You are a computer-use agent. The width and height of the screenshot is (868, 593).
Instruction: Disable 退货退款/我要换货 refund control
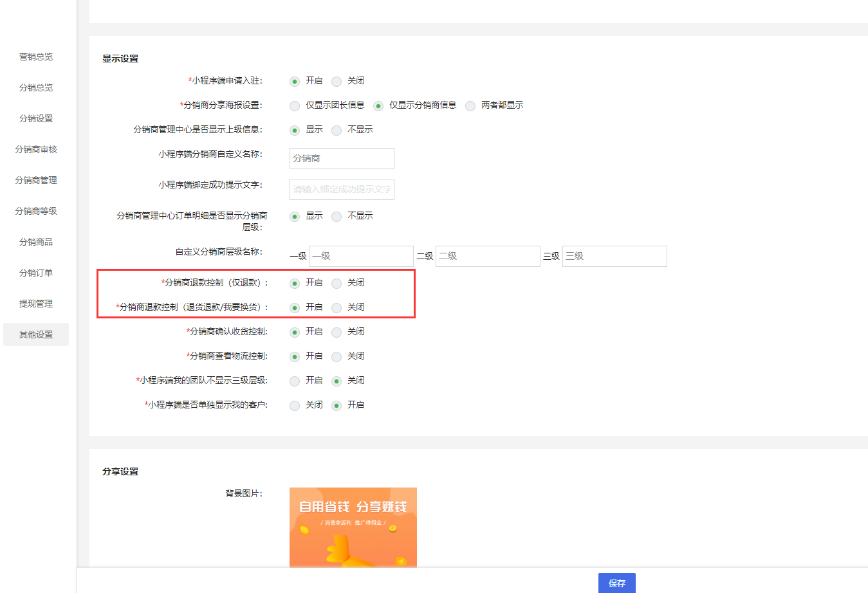click(337, 308)
